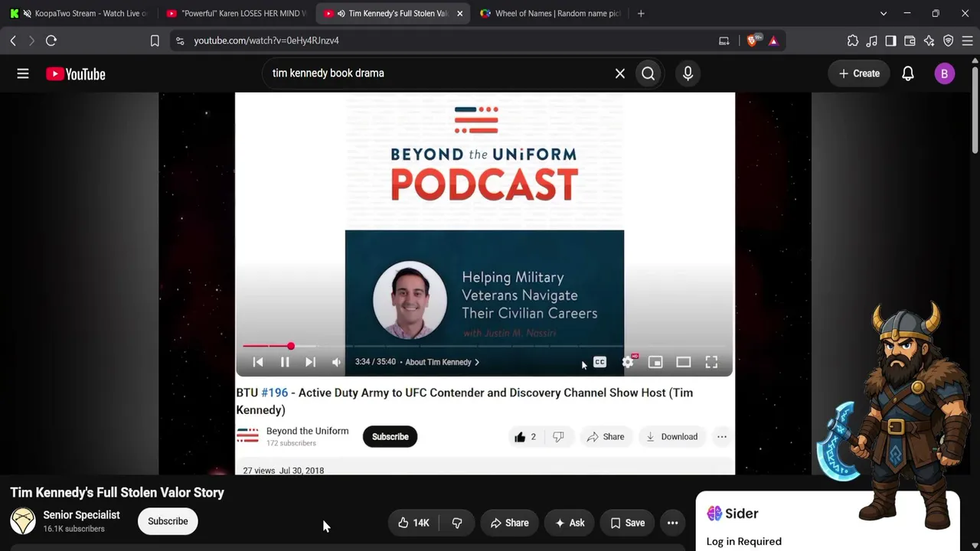The image size is (980, 551).
Task: Go to YouTube home via the logo
Action: tap(76, 73)
